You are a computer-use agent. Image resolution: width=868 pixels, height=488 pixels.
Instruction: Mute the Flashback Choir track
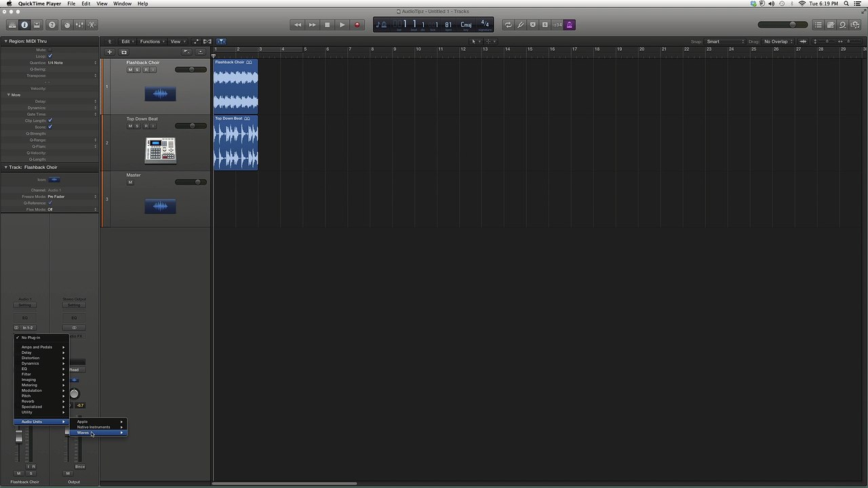130,70
